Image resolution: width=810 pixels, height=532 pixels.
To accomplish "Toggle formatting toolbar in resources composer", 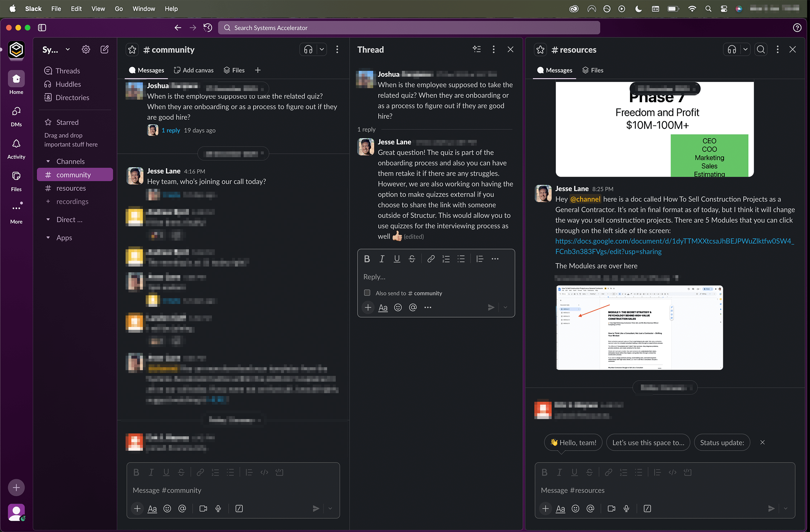I will (x=560, y=508).
